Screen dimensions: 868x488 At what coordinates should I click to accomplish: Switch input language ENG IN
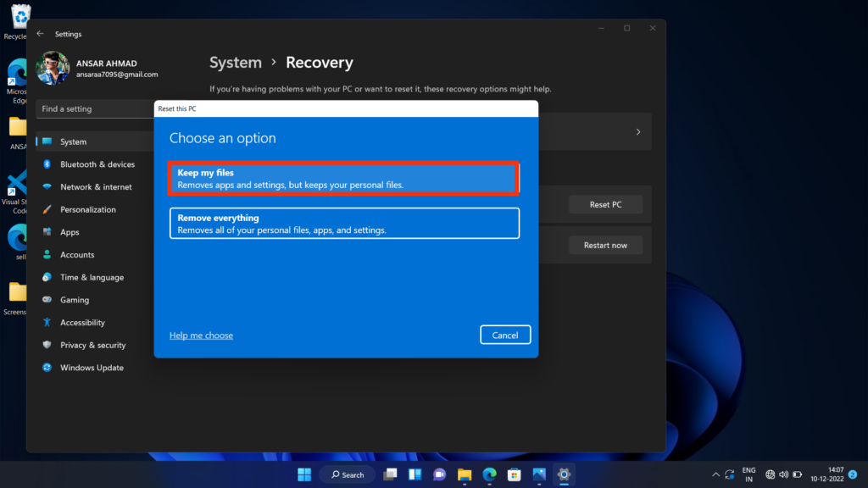749,474
